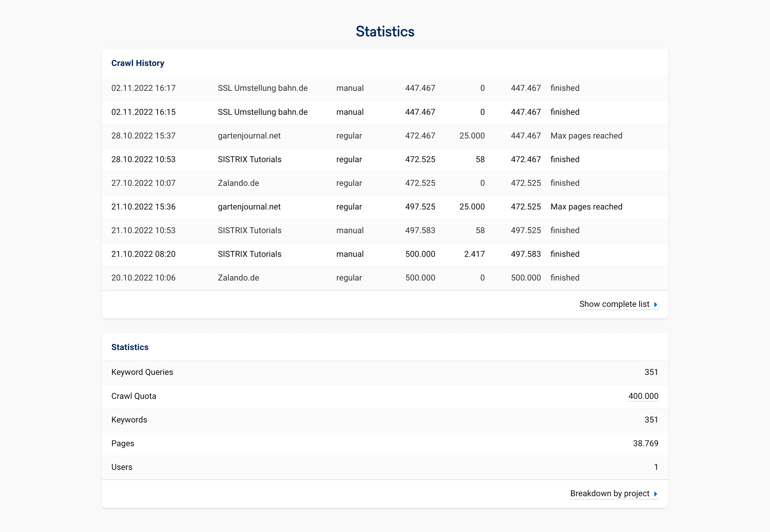
Task: Click the 2.417 pages value
Action: [474, 254]
